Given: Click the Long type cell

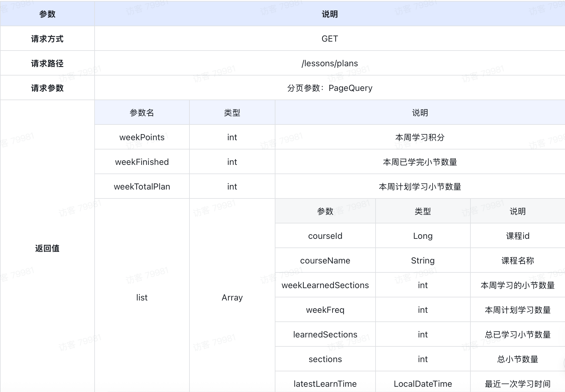Looking at the screenshot, I should point(423,236).
